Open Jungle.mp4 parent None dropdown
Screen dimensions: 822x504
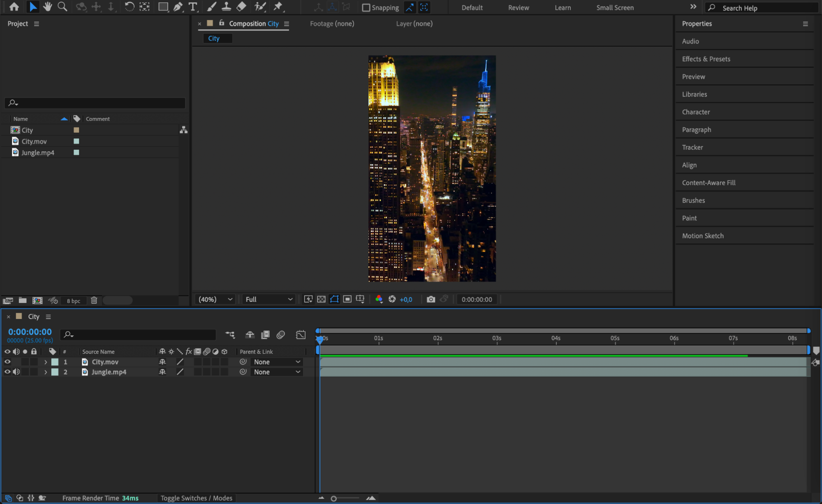[x=276, y=372]
